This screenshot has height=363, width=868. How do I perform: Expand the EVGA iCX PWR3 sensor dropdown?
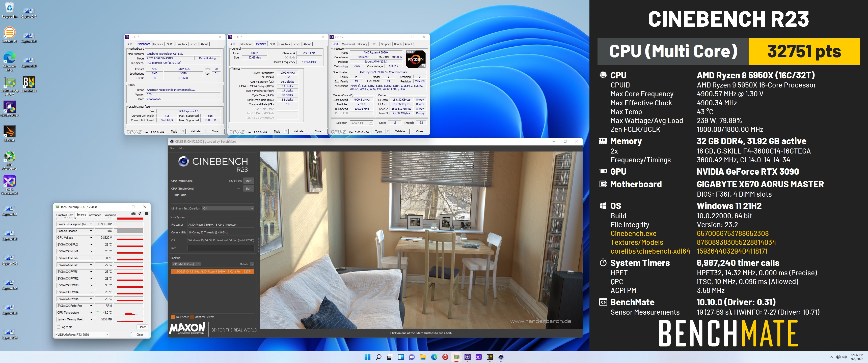click(91, 285)
